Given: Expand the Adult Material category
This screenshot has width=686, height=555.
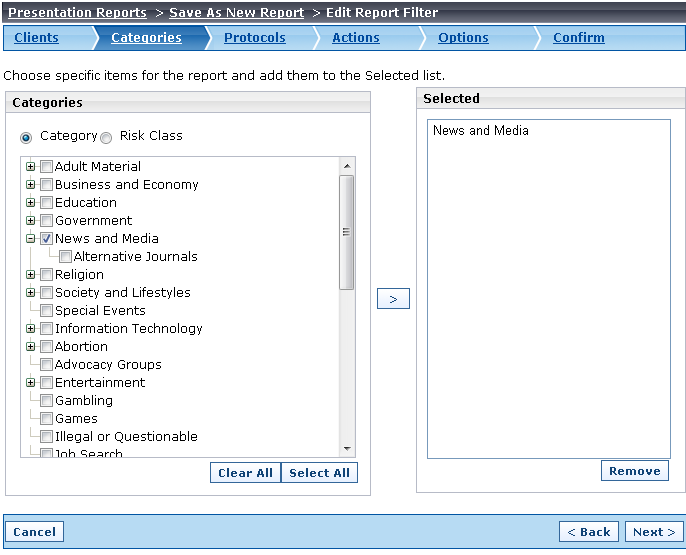Looking at the screenshot, I should [x=30, y=167].
